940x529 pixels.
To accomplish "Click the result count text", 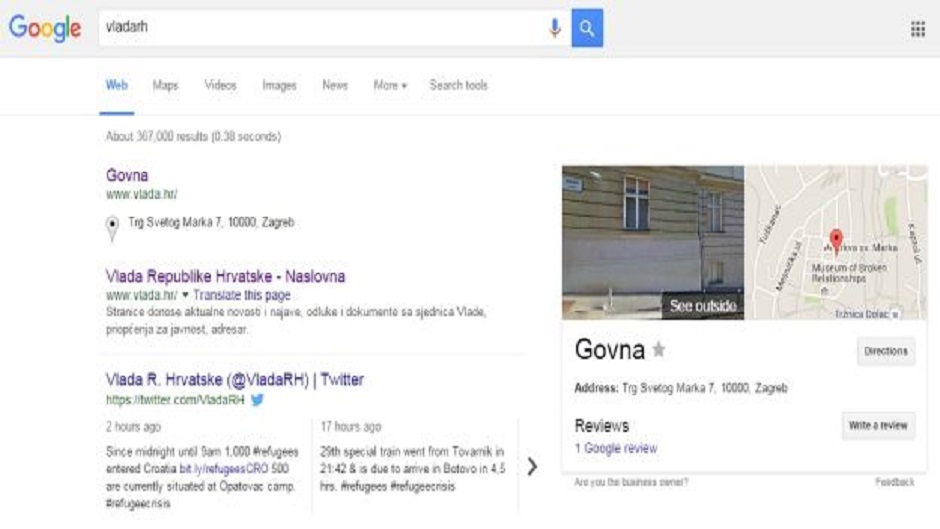I will (193, 137).
